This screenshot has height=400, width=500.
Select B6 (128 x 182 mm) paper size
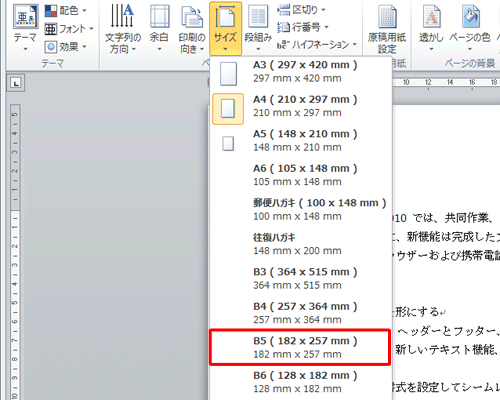coord(301,382)
